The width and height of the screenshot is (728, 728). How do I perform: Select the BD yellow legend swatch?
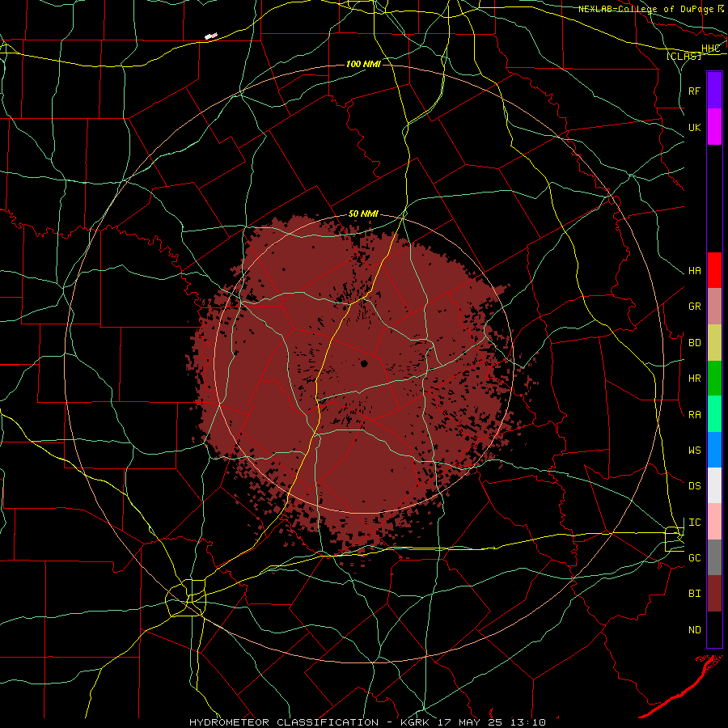(x=714, y=343)
